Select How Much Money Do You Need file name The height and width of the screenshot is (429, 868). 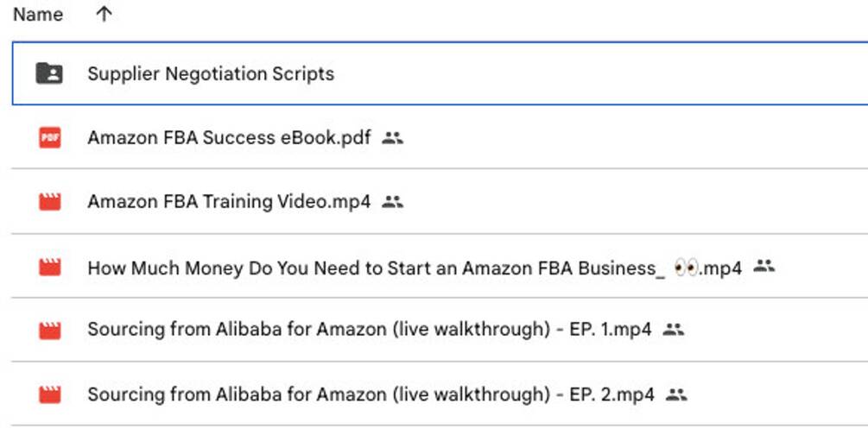click(376, 268)
